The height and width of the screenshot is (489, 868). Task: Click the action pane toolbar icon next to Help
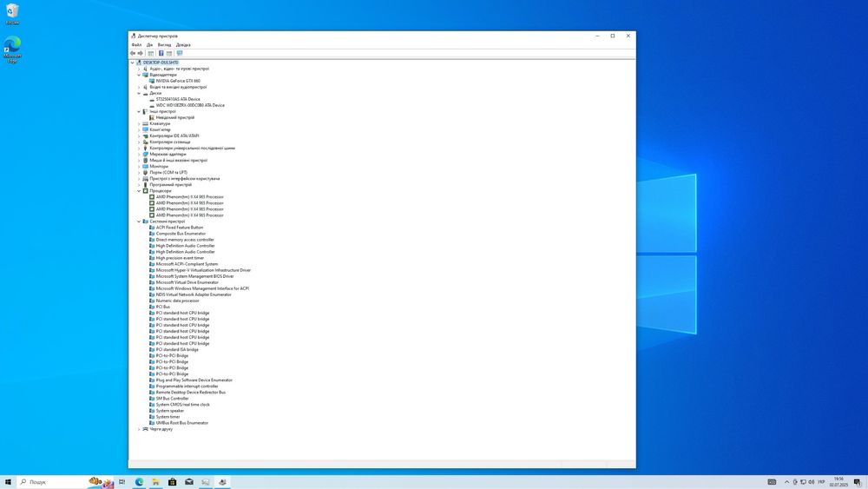coord(169,53)
